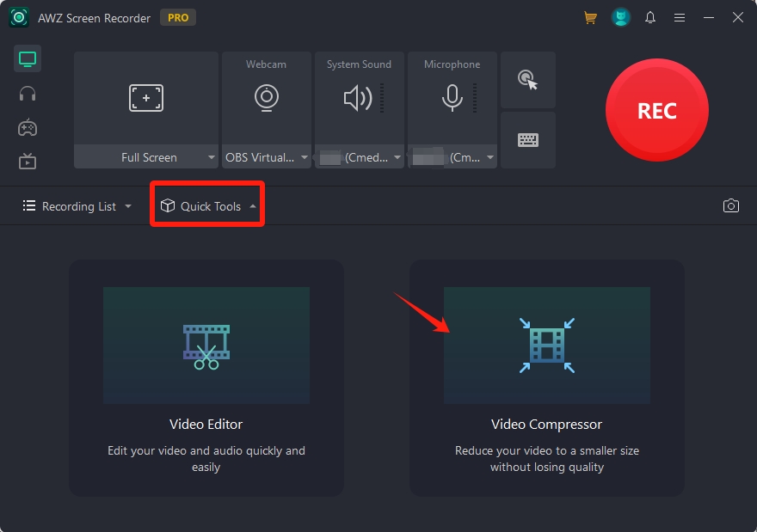Click the Video Compressor title text
Screen dimensions: 757x532
click(x=546, y=425)
